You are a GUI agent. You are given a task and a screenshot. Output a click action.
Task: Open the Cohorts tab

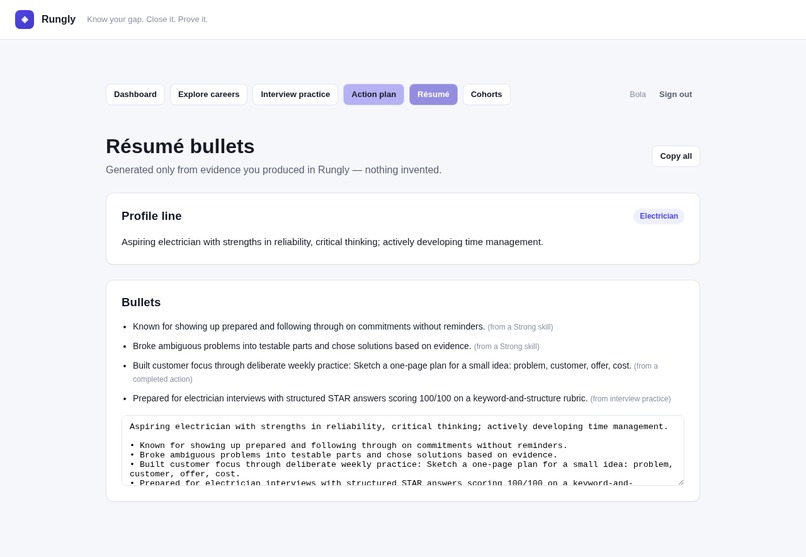tap(486, 95)
